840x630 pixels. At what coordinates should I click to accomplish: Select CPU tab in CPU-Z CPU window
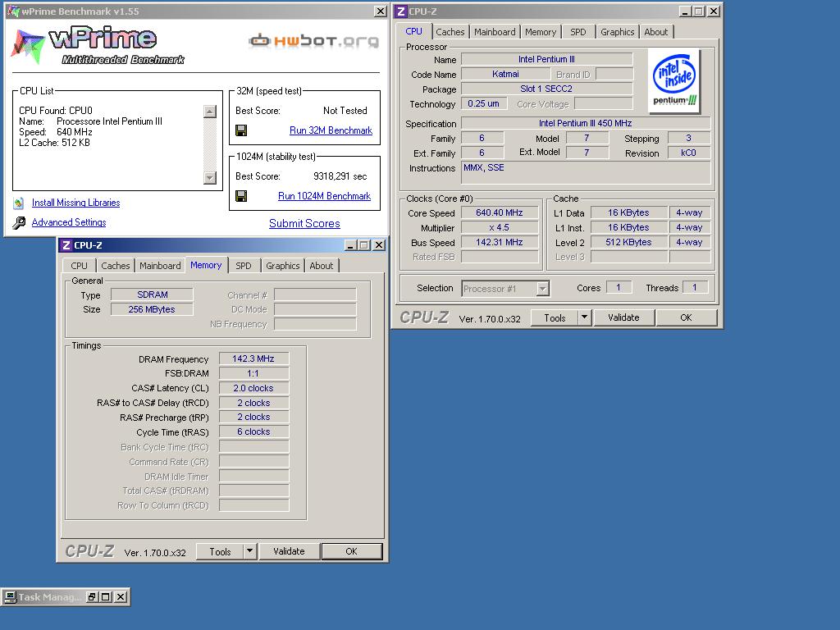(x=413, y=32)
